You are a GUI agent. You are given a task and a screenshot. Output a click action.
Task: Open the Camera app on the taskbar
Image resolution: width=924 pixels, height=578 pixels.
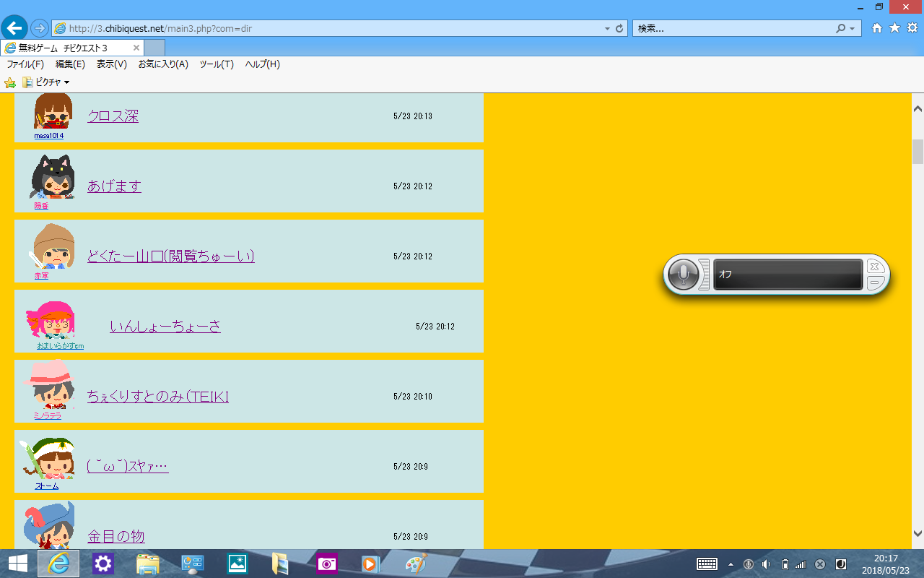coord(326,564)
